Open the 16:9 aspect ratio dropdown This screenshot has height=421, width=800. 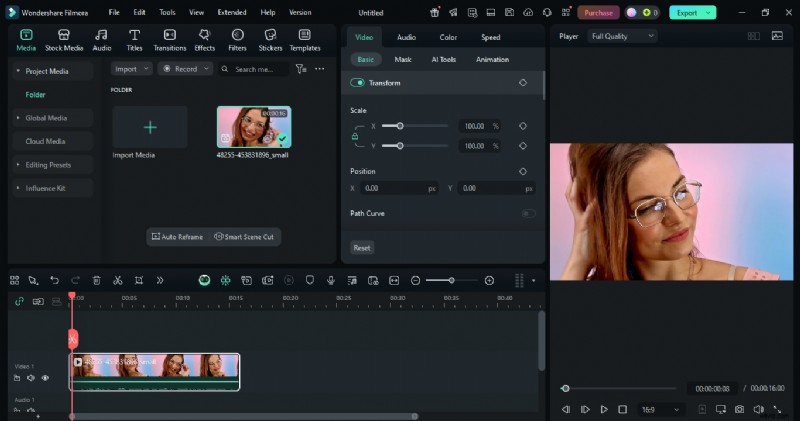[x=661, y=409]
